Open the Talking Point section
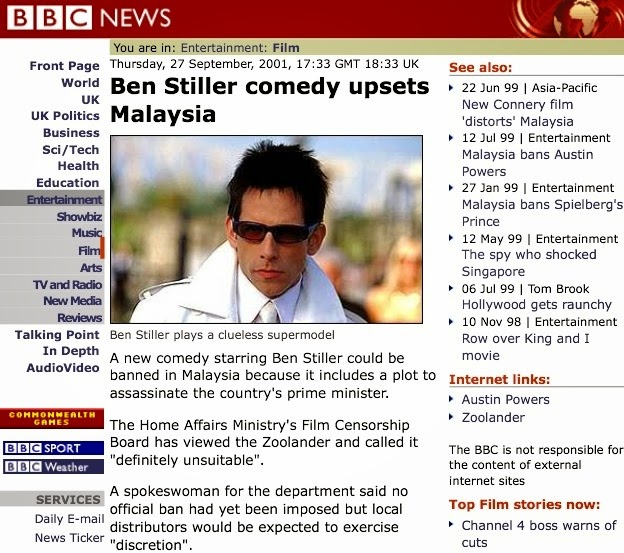624x553 pixels. pos(57,335)
